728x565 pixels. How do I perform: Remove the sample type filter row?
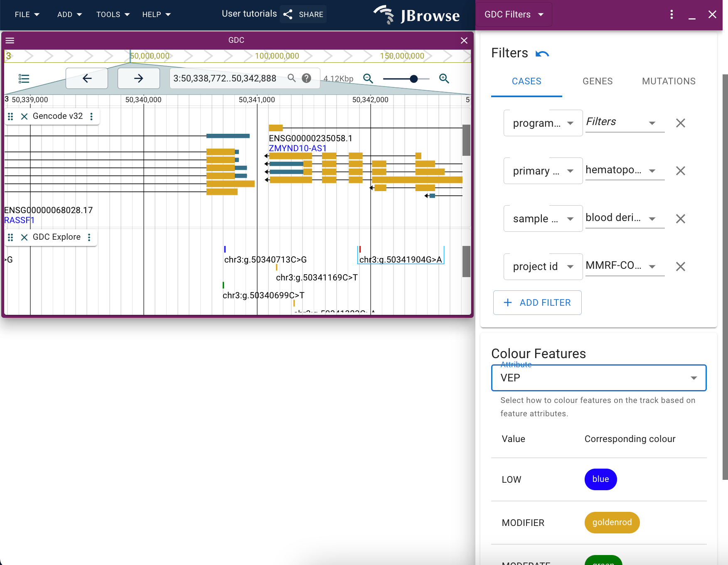[680, 219]
